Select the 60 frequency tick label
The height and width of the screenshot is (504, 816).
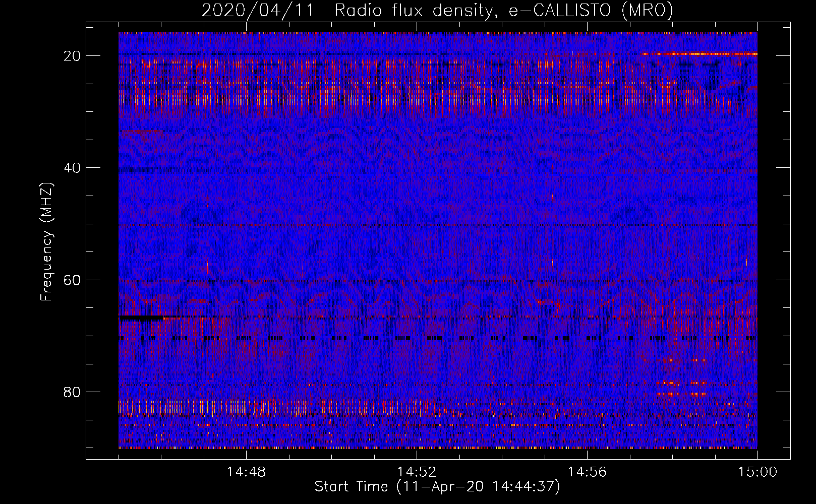pyautogui.click(x=72, y=280)
